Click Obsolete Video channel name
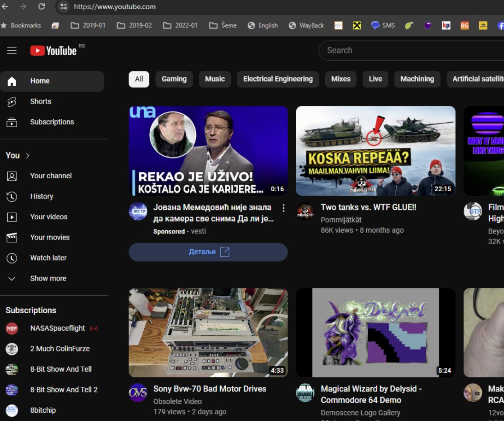This screenshot has height=421, width=504. click(x=177, y=401)
